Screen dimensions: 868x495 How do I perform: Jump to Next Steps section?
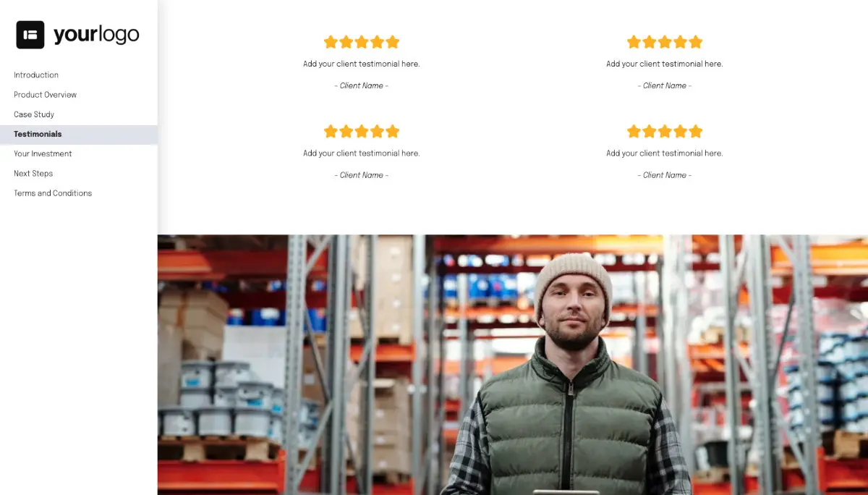pos(33,174)
